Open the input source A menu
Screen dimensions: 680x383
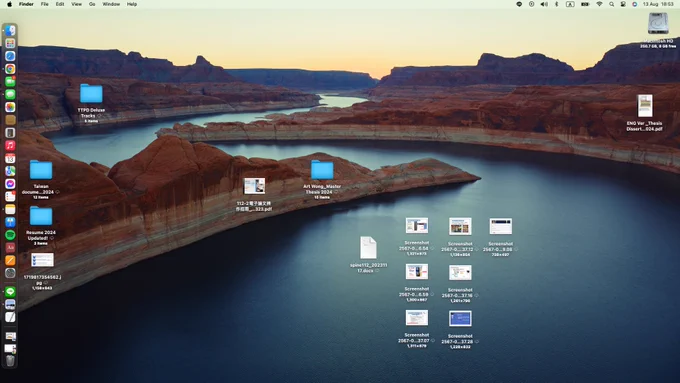click(570, 4)
